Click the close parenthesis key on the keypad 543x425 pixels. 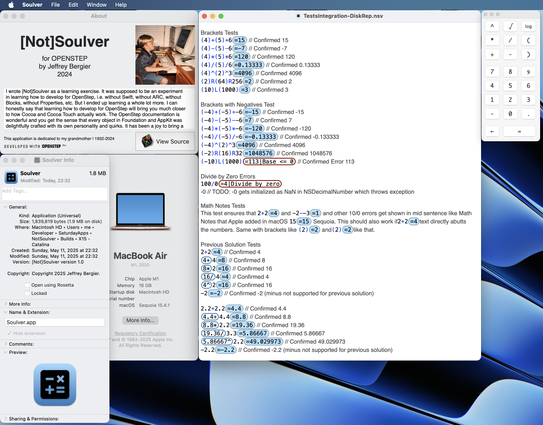(528, 54)
